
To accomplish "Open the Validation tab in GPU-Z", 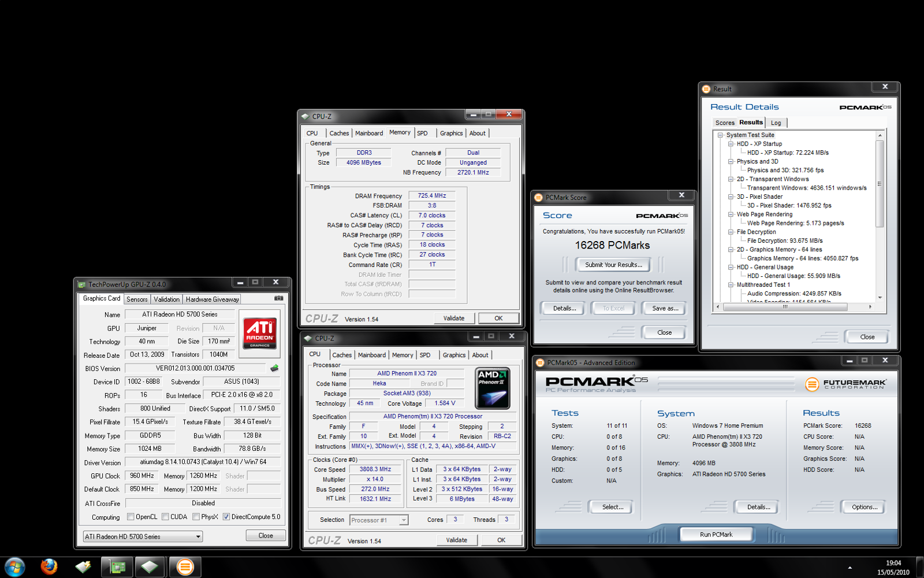I will pos(166,299).
